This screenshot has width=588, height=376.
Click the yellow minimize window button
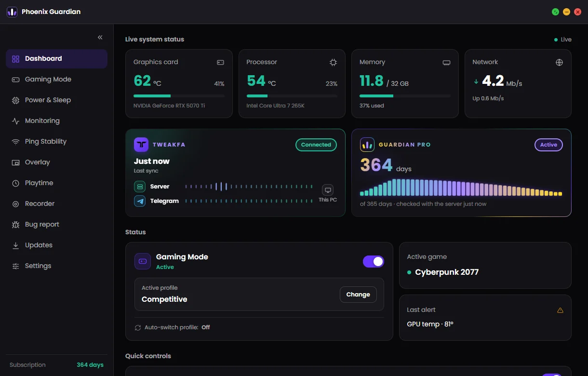[567, 12]
